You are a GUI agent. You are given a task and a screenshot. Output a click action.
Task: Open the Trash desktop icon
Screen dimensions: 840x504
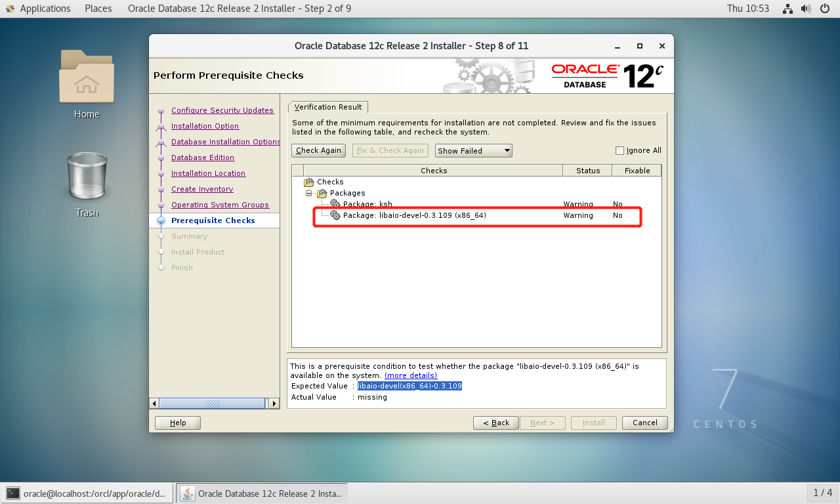tap(87, 176)
